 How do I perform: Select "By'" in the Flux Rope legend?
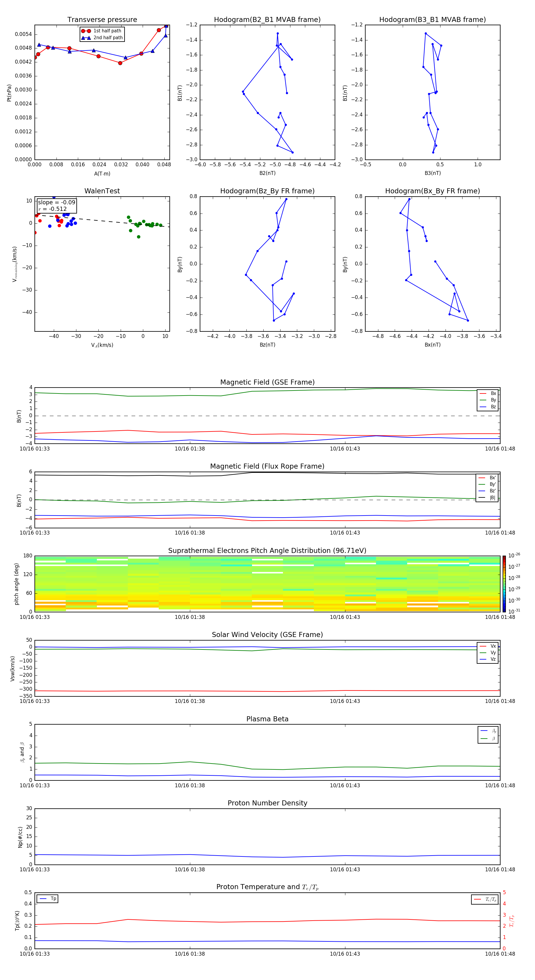pyautogui.click(x=487, y=484)
